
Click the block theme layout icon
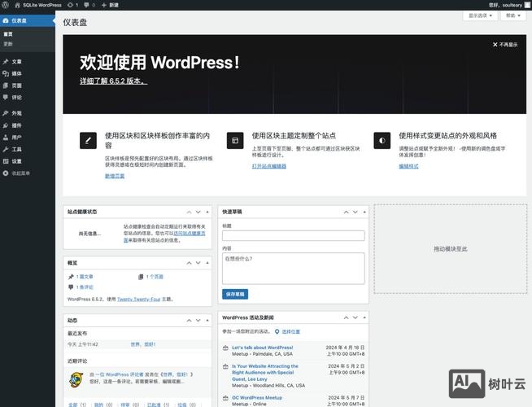pos(235,141)
